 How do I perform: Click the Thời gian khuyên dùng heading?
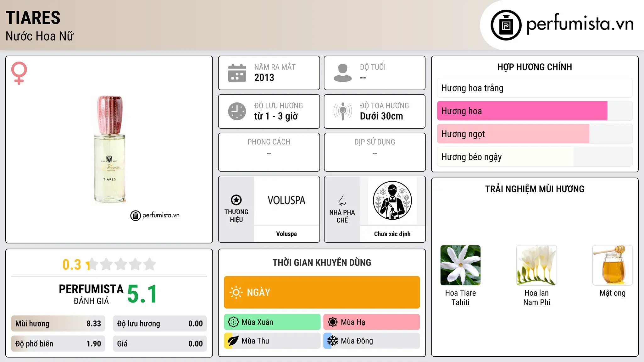pos(322,262)
